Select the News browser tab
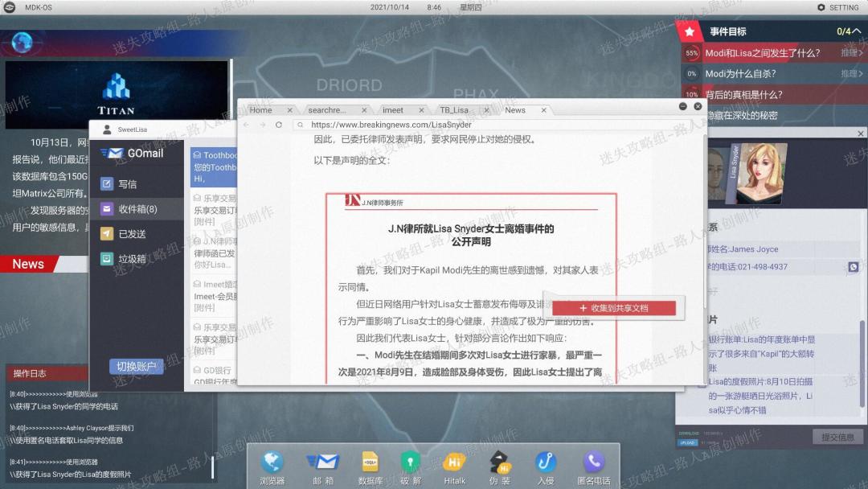Image resolution: width=868 pixels, height=489 pixels. [515, 110]
